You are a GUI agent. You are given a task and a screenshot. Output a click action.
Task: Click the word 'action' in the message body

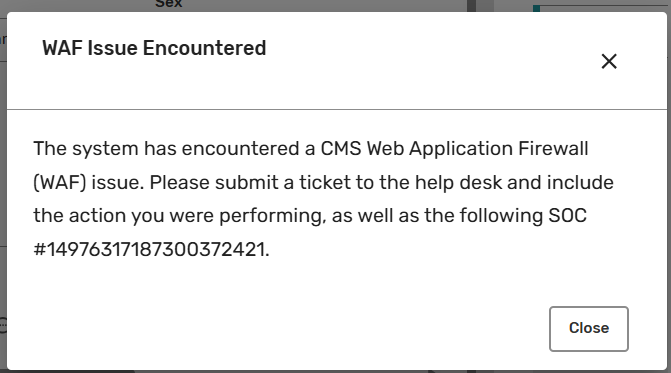pyautogui.click(x=98, y=216)
